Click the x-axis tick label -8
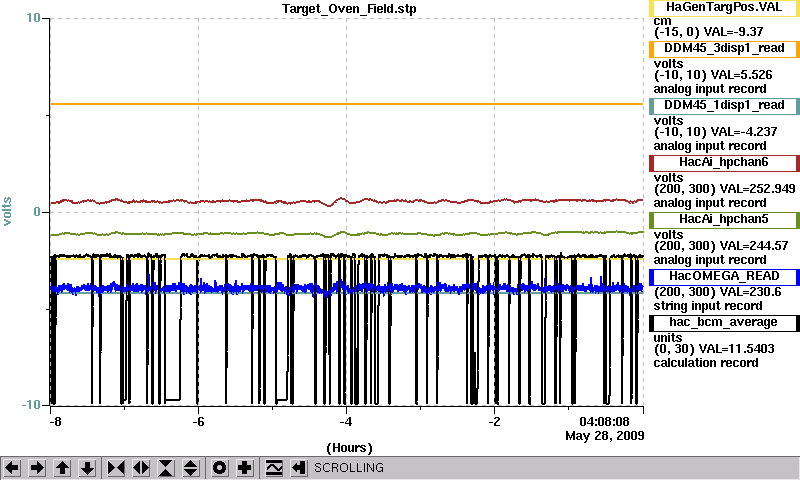This screenshot has width=800, height=480. click(56, 422)
